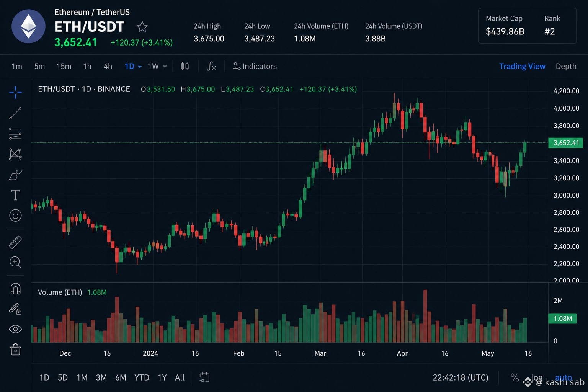The image size is (588, 392).
Task: Click the UTC time 22:42:18
Action: pos(461,377)
